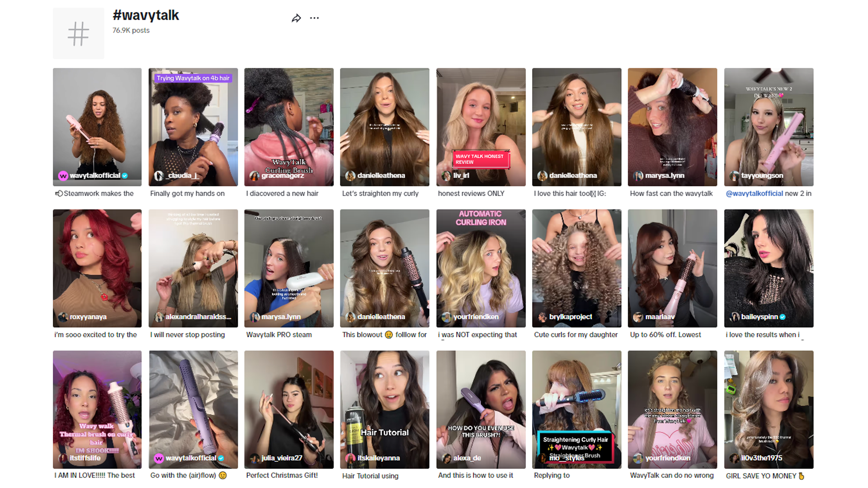Click wavytalkofficial avatar on the airflow video
This screenshot has height=488, width=868.
coord(159,458)
